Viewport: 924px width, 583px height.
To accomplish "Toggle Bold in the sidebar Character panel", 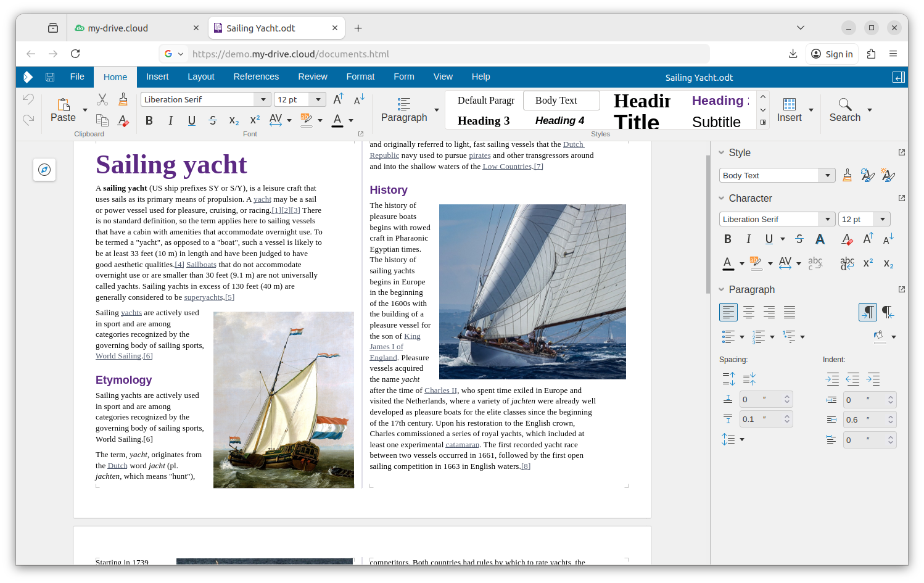I will pyautogui.click(x=728, y=239).
